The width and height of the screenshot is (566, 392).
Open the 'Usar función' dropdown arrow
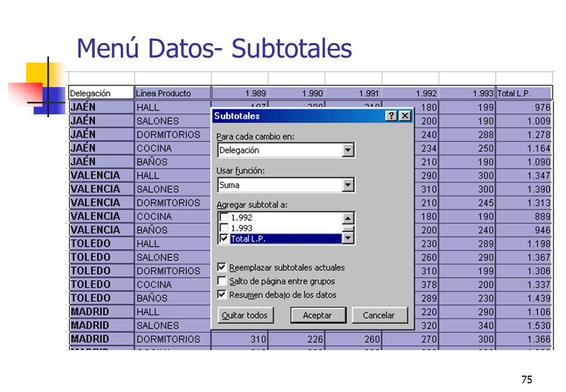point(348,185)
